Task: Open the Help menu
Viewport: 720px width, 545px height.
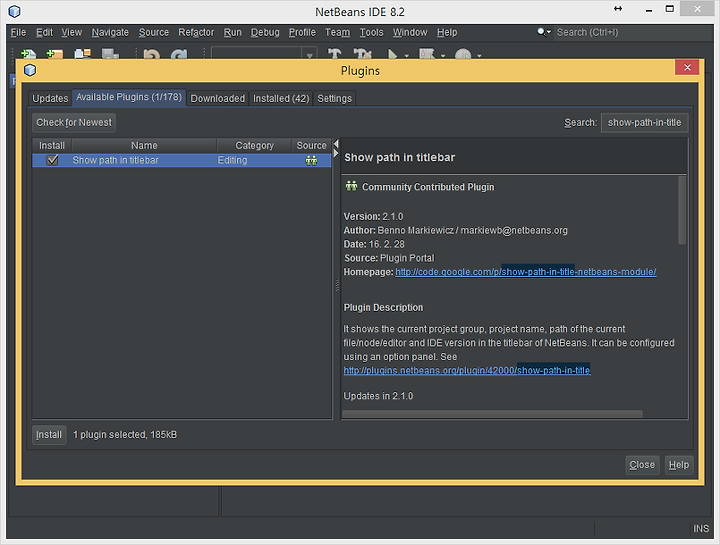Action: click(447, 33)
